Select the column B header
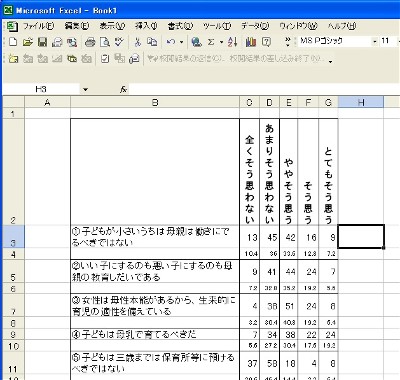 click(155, 102)
